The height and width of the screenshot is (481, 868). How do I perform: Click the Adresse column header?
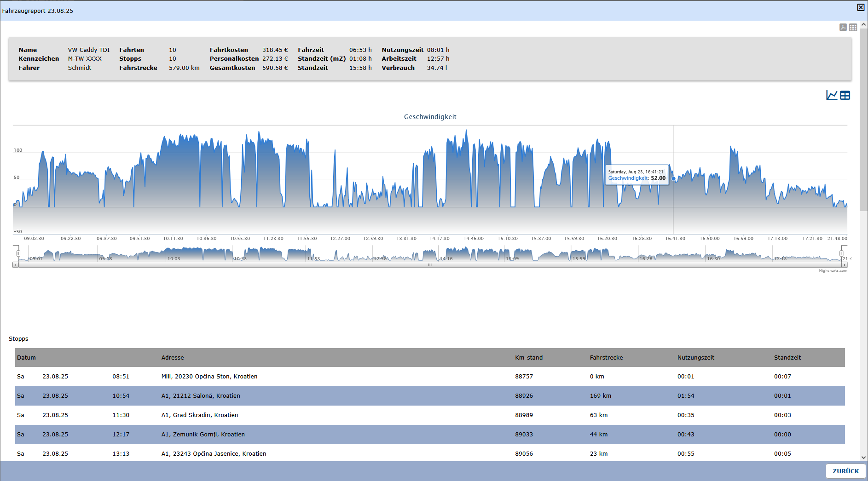[x=173, y=358]
